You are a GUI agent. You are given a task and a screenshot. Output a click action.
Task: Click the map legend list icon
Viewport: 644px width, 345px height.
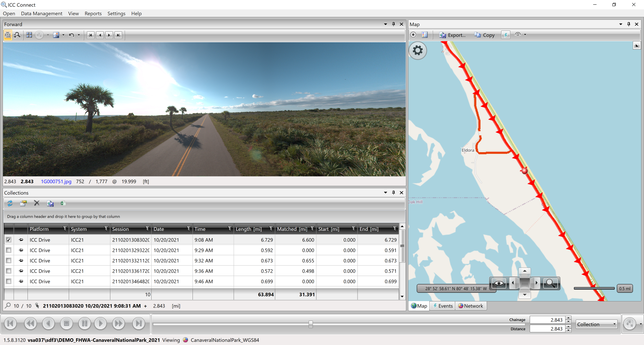click(425, 35)
